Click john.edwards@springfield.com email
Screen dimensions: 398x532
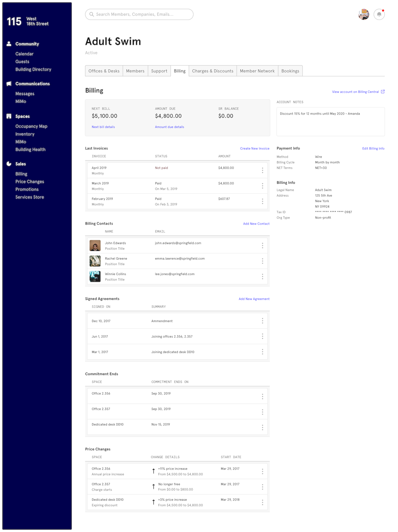[178, 243]
